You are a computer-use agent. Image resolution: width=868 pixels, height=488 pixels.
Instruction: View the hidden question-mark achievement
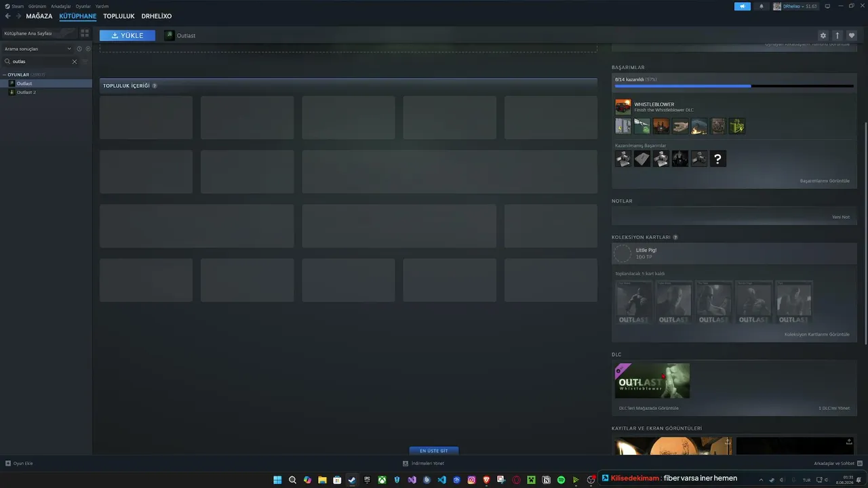[x=717, y=159]
